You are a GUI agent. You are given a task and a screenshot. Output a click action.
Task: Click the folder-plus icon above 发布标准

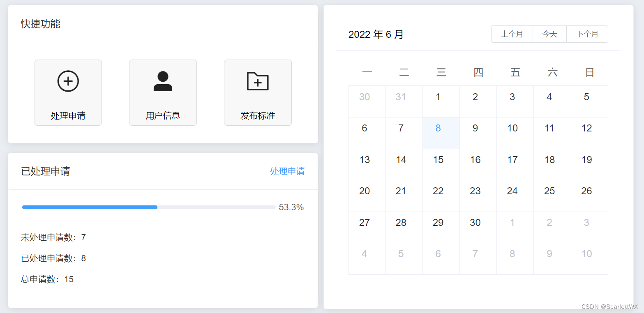258,81
